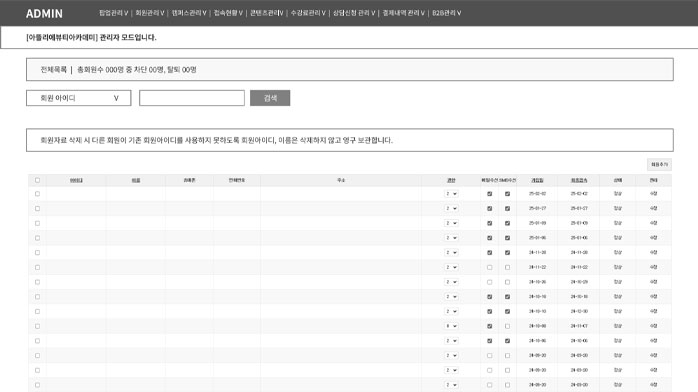The height and width of the screenshot is (392, 698).
Task: Click the ADMIN logo
Action: pos(44,14)
